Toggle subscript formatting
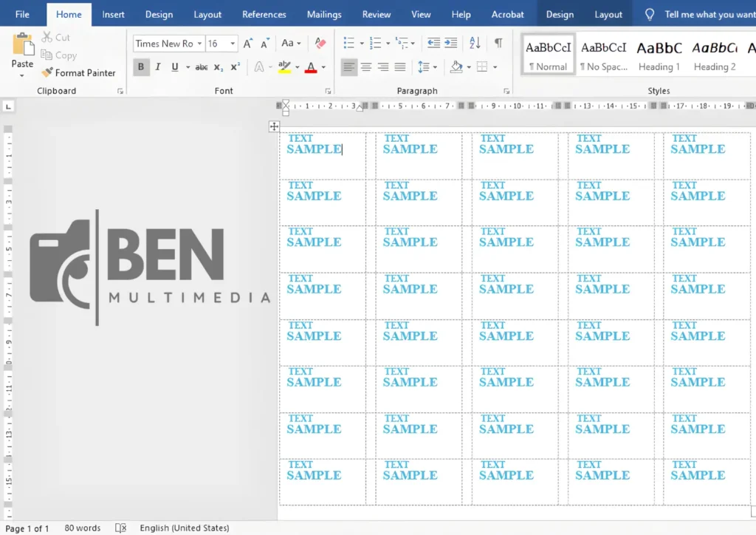This screenshot has height=535, width=756. pyautogui.click(x=218, y=67)
